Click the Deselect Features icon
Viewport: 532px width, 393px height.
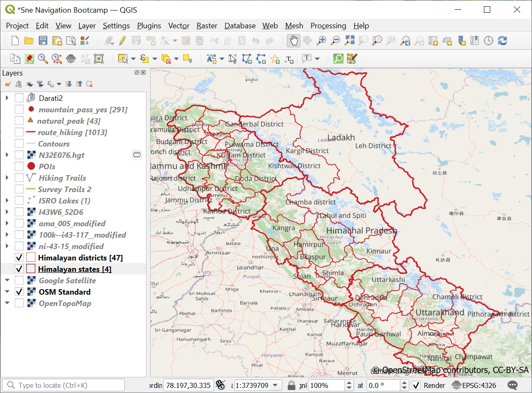(166, 59)
